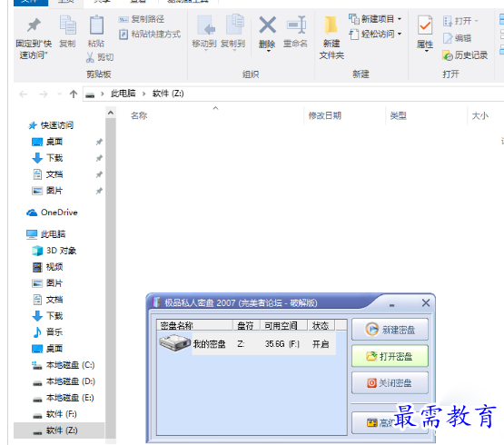Sort by the 大小 column header

point(480,115)
